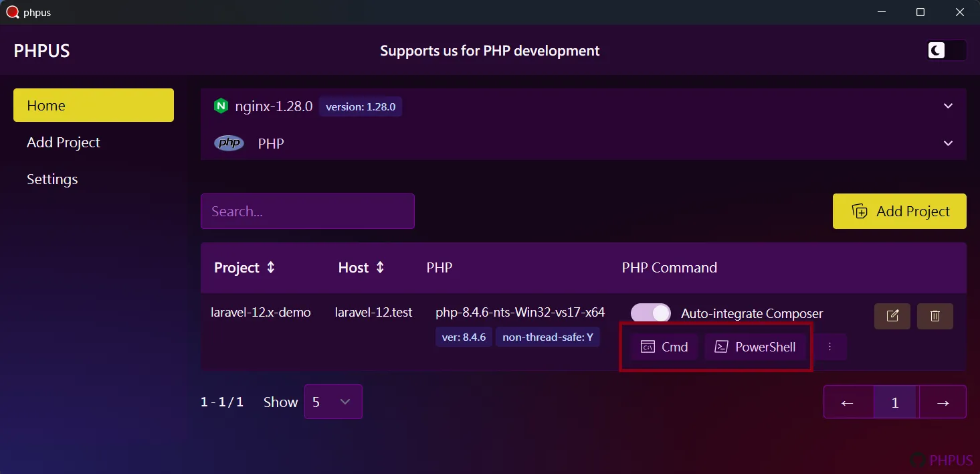This screenshot has width=980, height=474.
Task: Click the PHP logo icon
Action: click(229, 143)
